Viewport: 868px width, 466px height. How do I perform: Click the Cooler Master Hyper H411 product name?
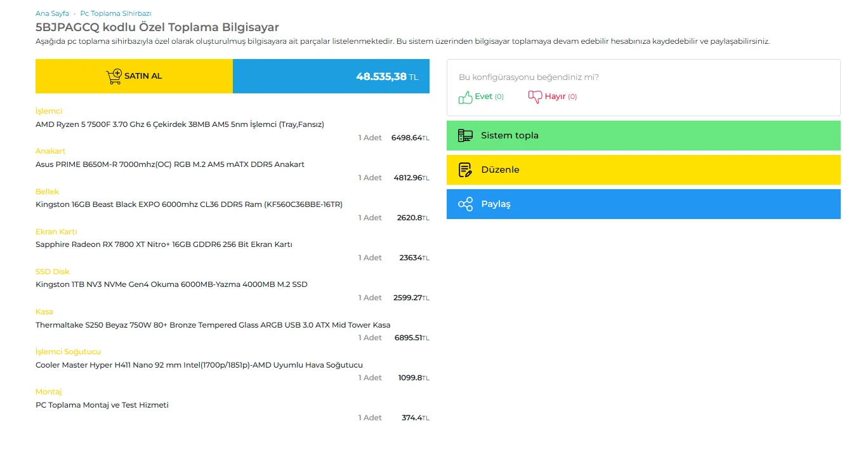[x=199, y=365]
